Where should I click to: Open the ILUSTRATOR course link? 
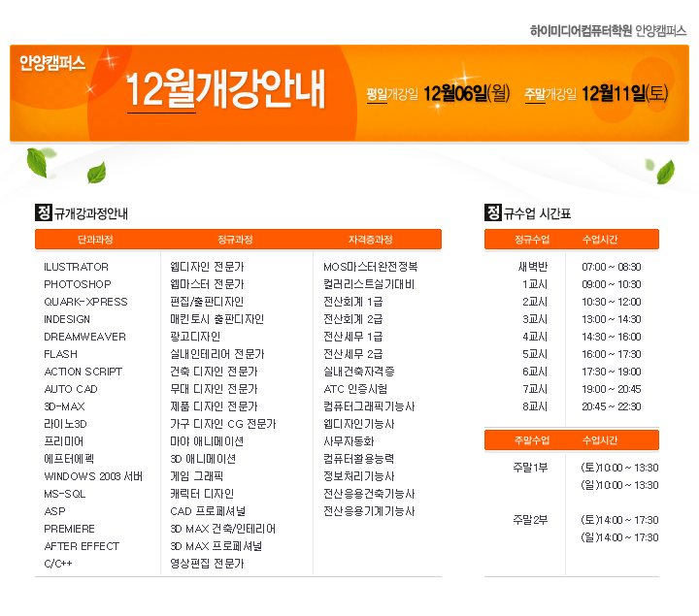[76, 267]
